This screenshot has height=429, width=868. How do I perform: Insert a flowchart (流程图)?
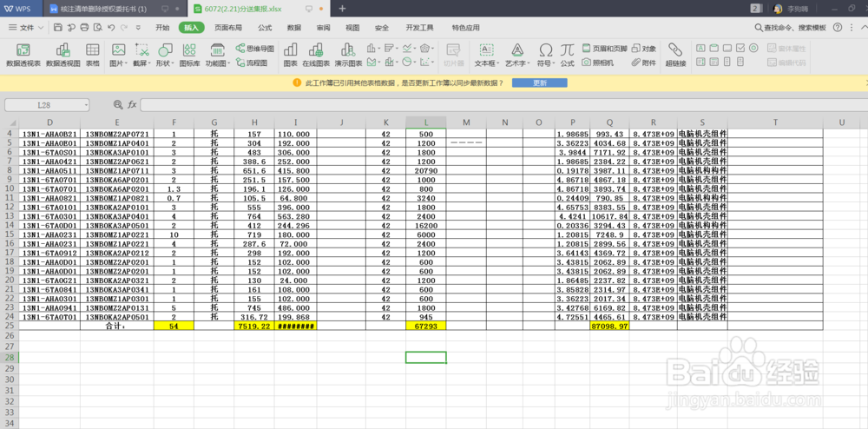pos(252,63)
